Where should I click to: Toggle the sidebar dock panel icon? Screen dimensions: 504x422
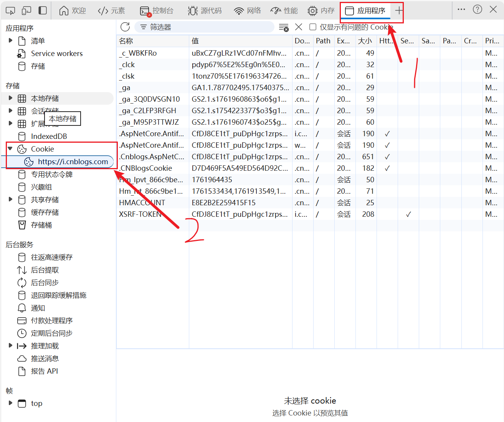point(43,10)
